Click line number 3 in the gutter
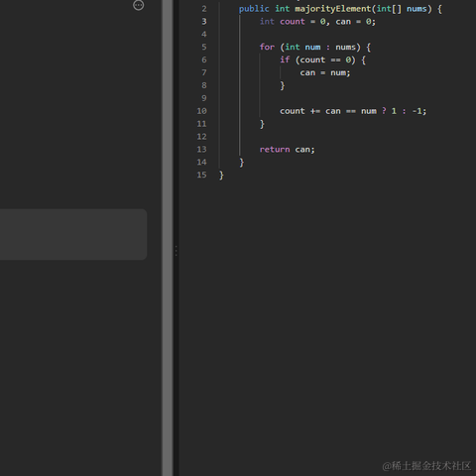Image resolution: width=476 pixels, height=476 pixels. pyautogui.click(x=204, y=22)
